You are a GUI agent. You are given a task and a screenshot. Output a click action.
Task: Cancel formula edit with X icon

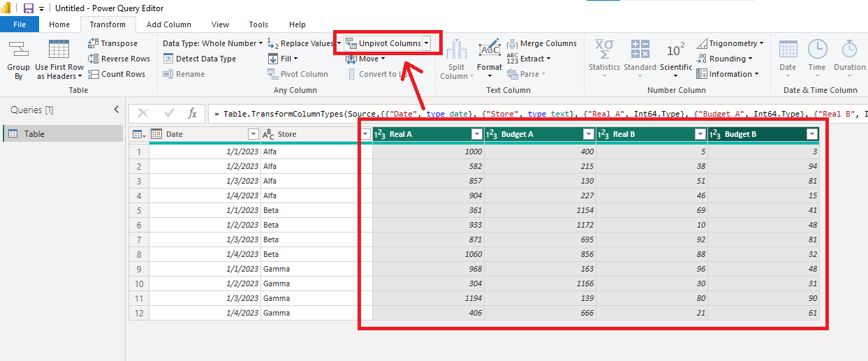click(x=143, y=113)
